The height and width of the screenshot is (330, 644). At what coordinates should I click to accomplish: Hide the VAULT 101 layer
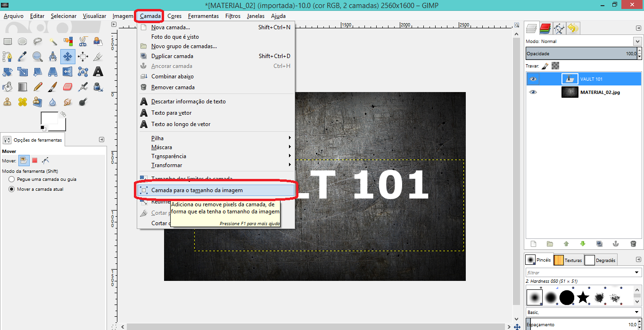(x=533, y=79)
